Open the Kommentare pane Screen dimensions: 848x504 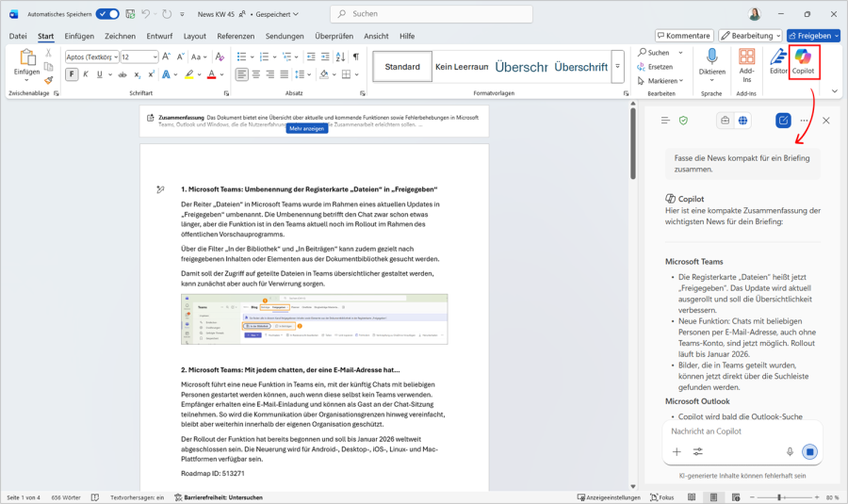pyautogui.click(x=684, y=36)
